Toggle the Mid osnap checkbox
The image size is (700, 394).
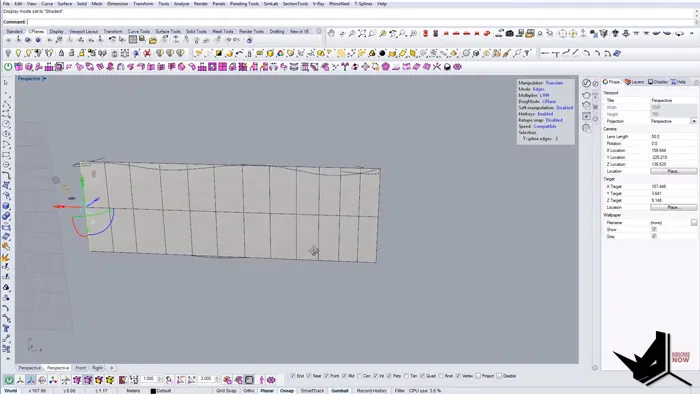click(344, 376)
